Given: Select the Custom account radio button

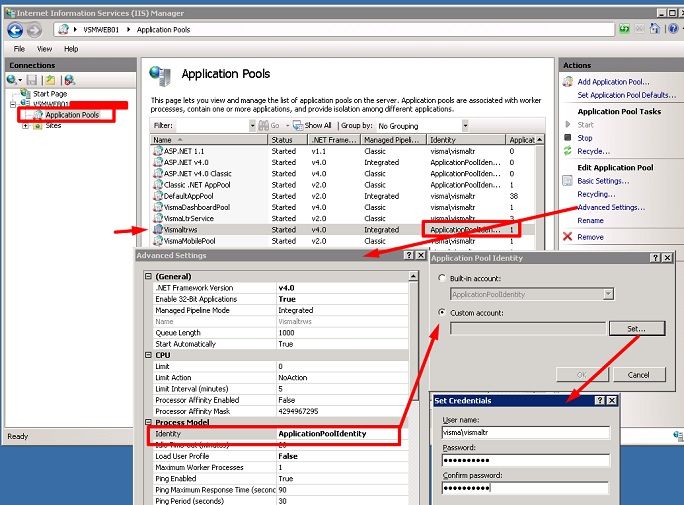Looking at the screenshot, I should click(x=442, y=312).
